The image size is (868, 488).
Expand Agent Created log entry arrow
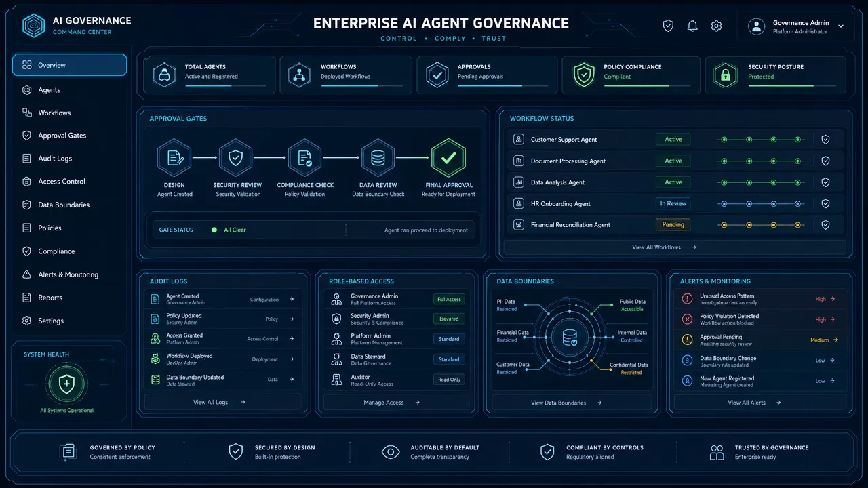coord(292,299)
